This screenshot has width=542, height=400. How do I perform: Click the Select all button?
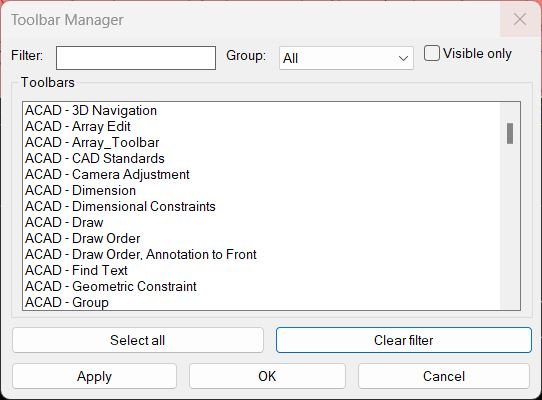(x=138, y=340)
